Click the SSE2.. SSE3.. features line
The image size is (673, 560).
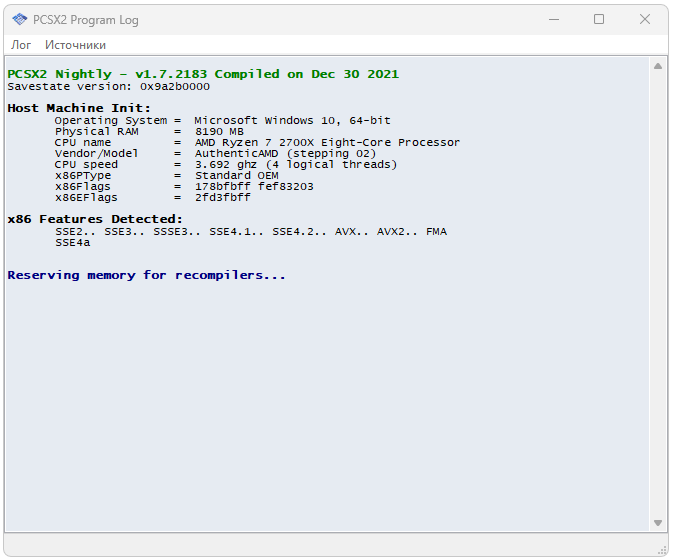[x=251, y=232]
